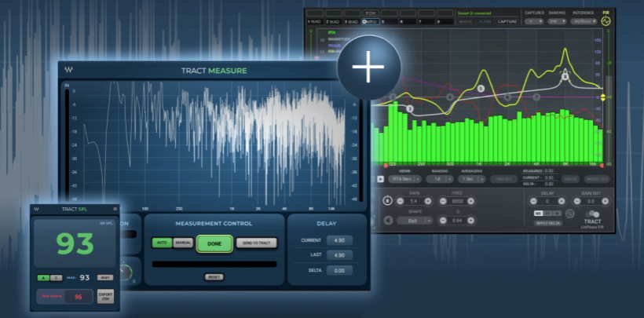The width and height of the screenshot is (644, 318).
Task: Decrease Gain Out with minus button
Action: point(577,201)
